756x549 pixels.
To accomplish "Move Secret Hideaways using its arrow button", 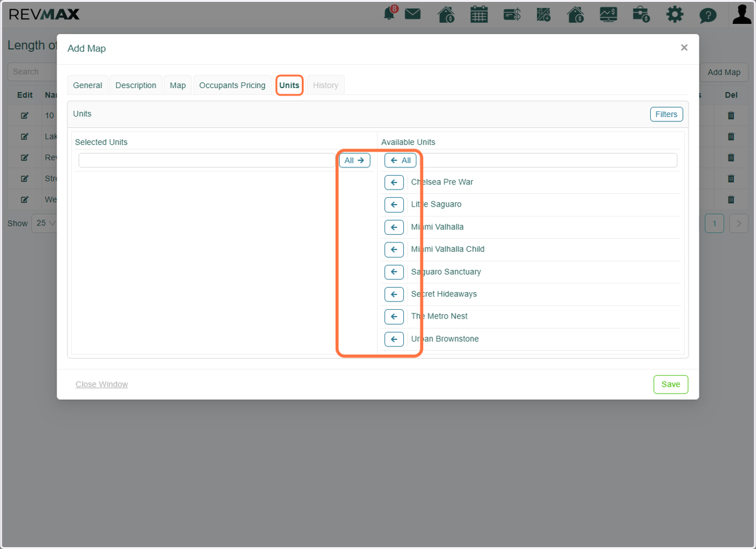I will point(394,294).
